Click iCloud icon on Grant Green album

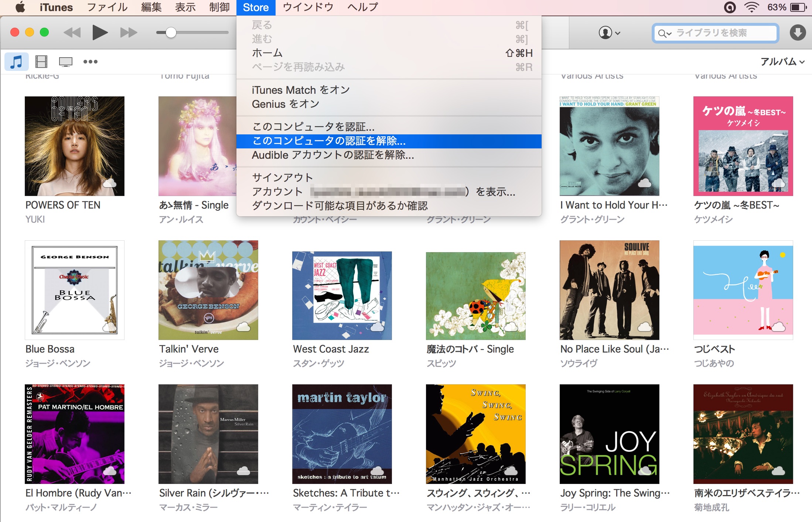[645, 182]
